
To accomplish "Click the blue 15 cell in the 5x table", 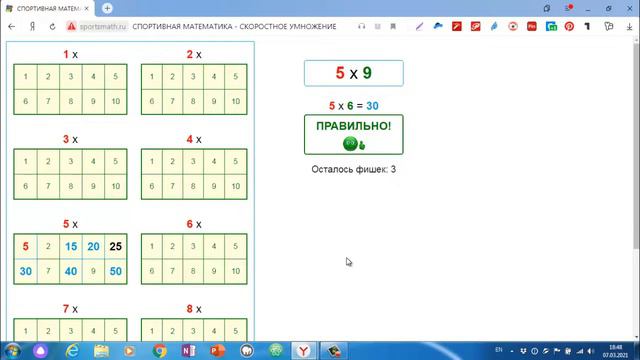I will (71, 247).
